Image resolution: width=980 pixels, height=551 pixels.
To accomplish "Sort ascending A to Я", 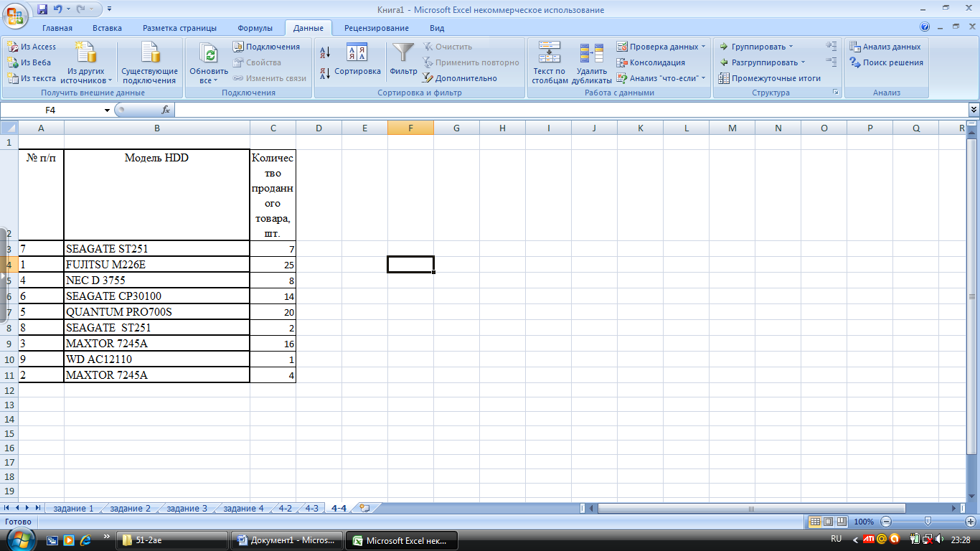I will 324,52.
